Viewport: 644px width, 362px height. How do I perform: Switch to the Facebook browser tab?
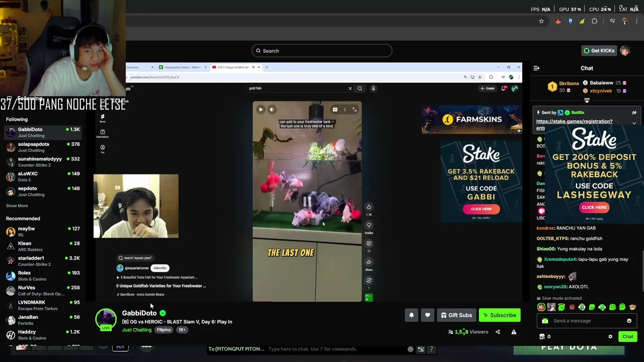[x=140, y=67]
